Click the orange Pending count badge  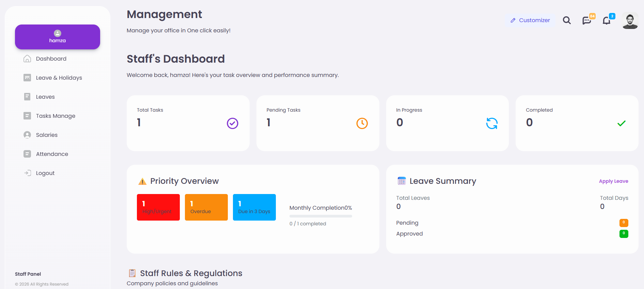pyautogui.click(x=624, y=223)
